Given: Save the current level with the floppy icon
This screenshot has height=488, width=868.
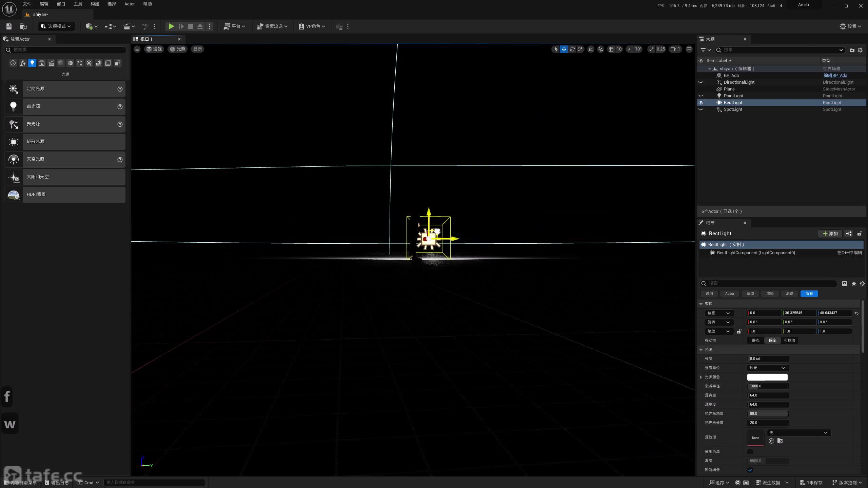Looking at the screenshot, I should click(9, 26).
